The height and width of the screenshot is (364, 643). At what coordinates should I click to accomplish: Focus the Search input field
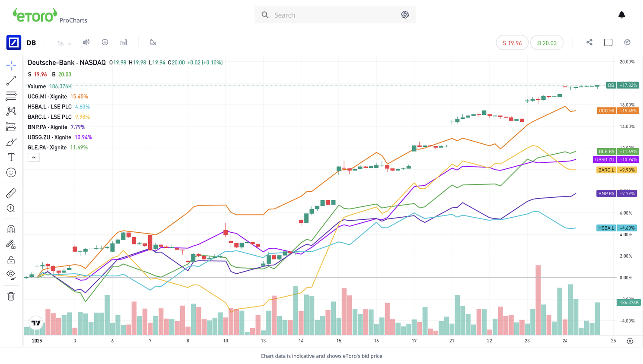(x=335, y=15)
